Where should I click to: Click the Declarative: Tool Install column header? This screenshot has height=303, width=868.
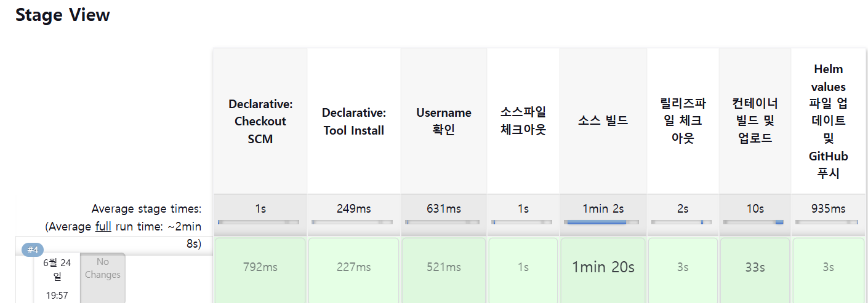coord(353,121)
